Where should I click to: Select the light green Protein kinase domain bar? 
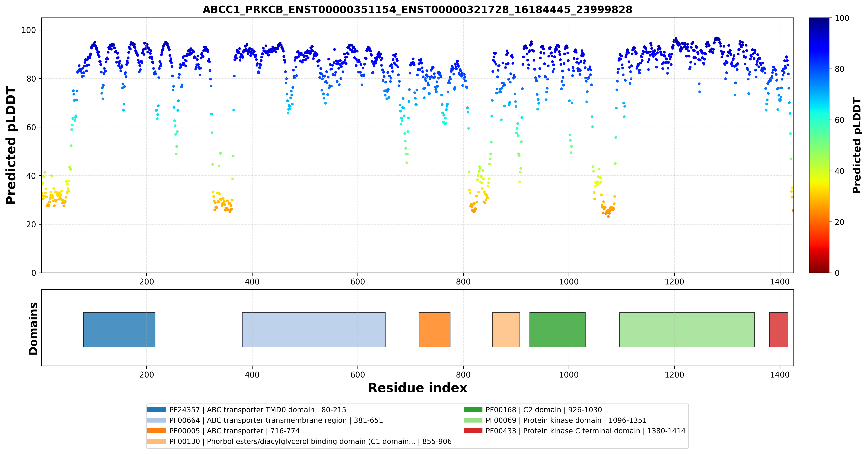click(x=687, y=329)
